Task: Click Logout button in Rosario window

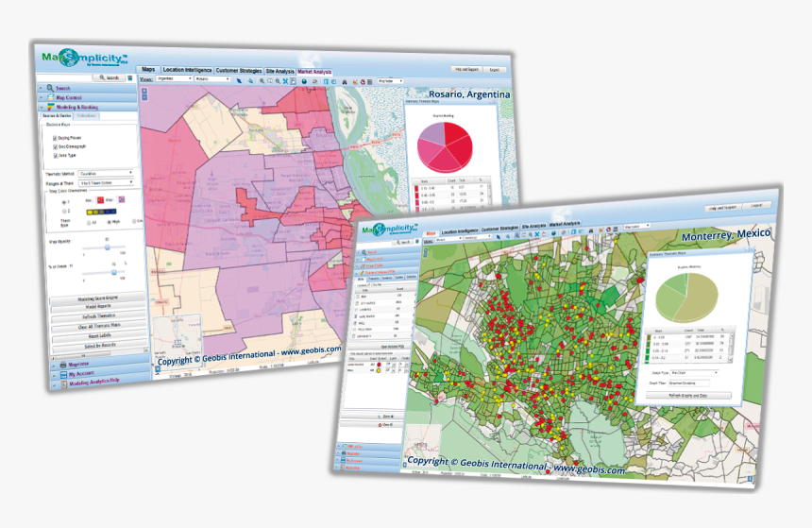Action: coord(495,70)
